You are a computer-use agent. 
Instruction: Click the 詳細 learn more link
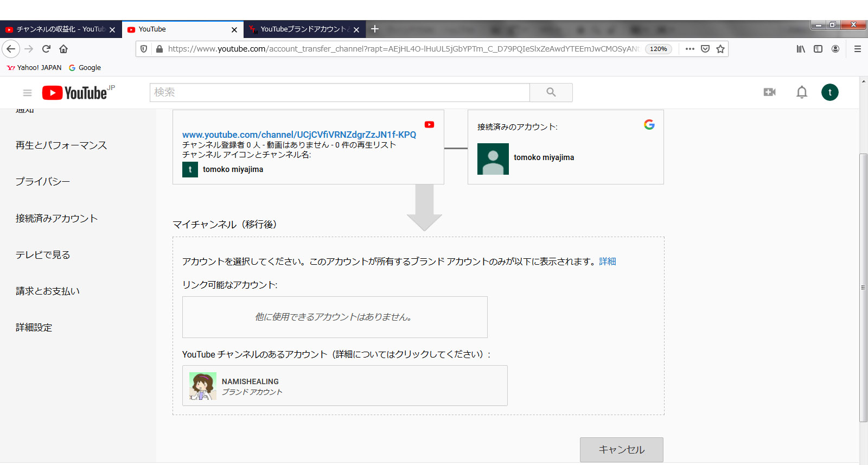[608, 262]
